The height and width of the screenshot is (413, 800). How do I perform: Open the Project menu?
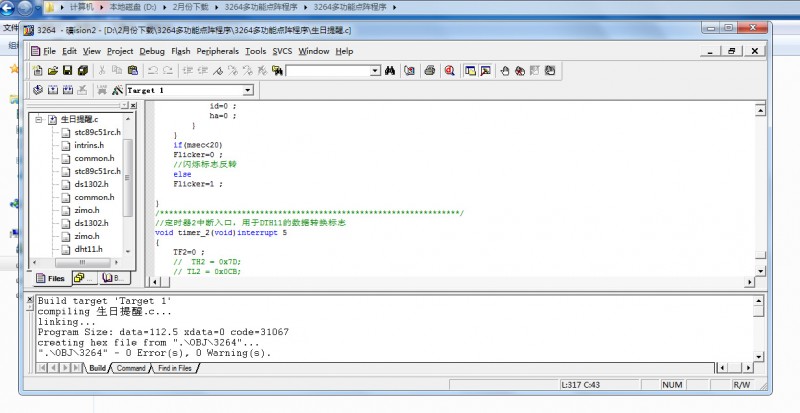[120, 50]
